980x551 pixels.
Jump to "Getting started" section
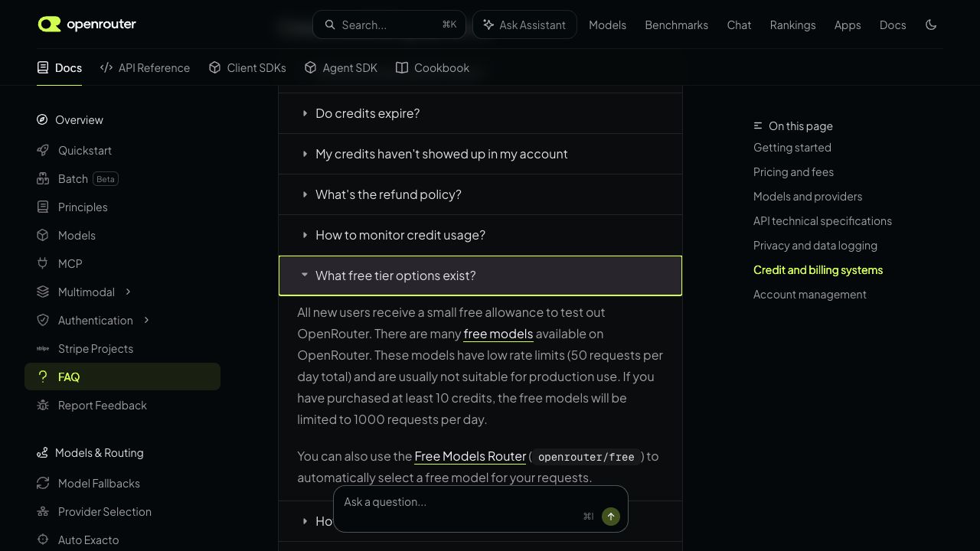(792, 148)
